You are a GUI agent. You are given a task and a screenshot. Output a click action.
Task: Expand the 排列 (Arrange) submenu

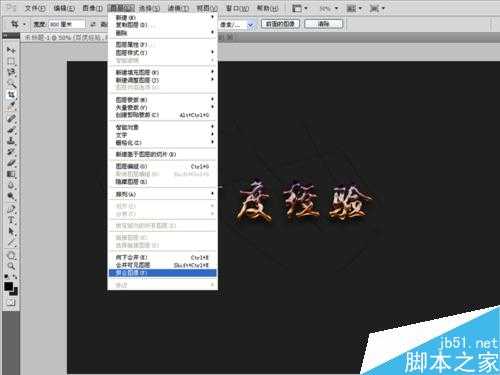(163, 194)
